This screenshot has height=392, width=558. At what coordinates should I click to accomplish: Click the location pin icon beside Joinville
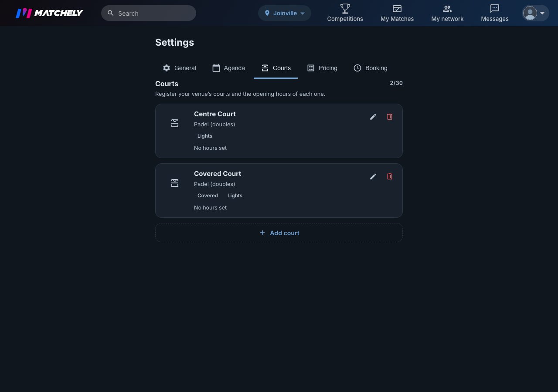[267, 13]
